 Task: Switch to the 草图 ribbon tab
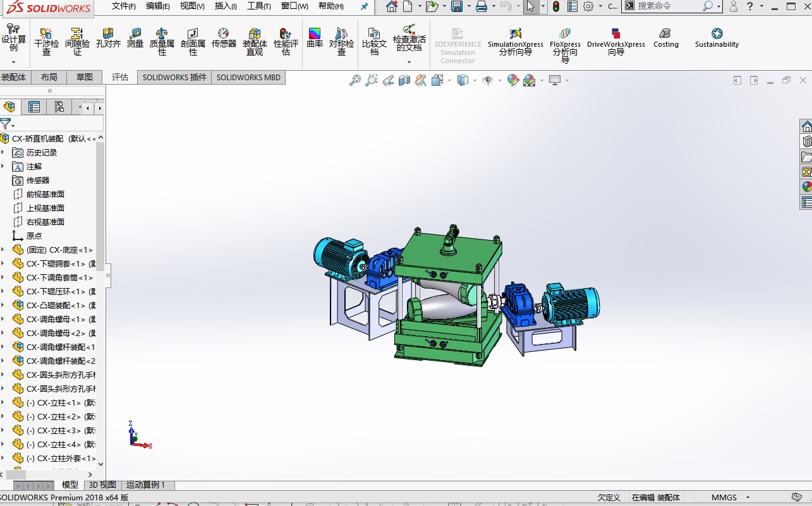[x=84, y=77]
